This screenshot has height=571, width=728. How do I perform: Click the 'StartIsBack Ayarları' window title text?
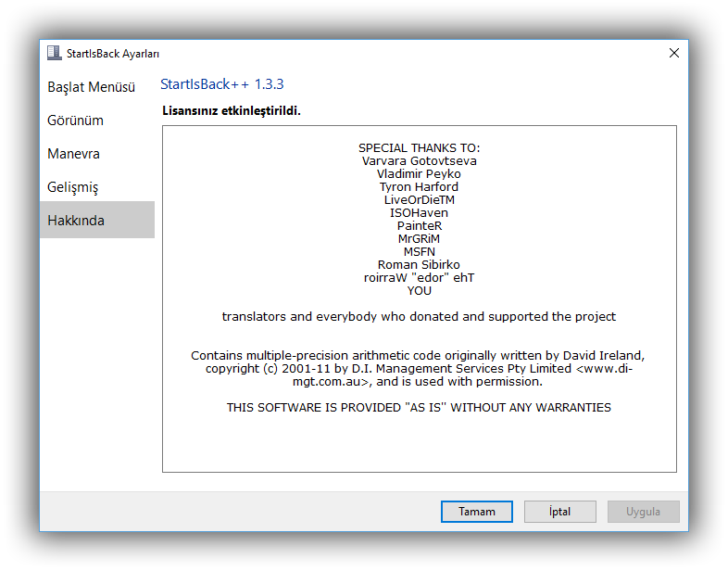click(113, 54)
